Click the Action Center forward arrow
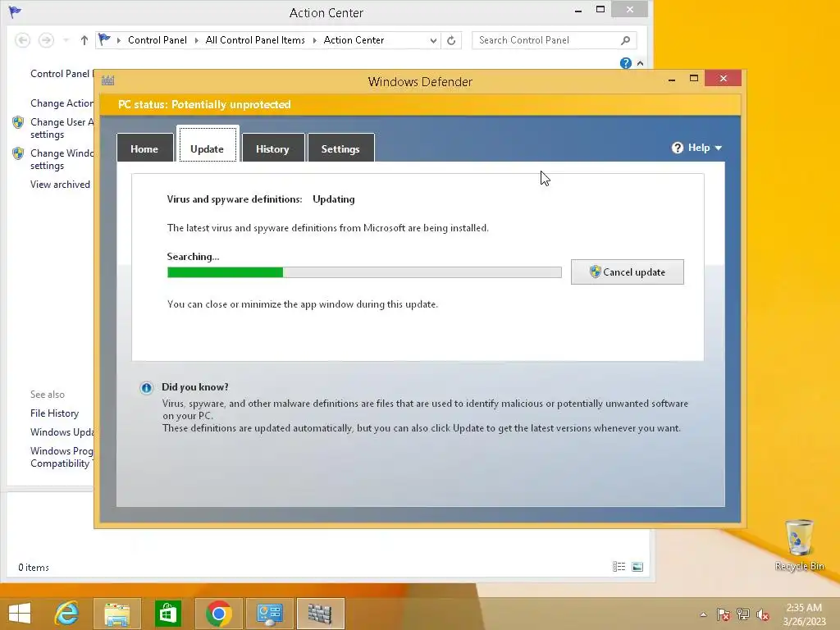 [47, 40]
